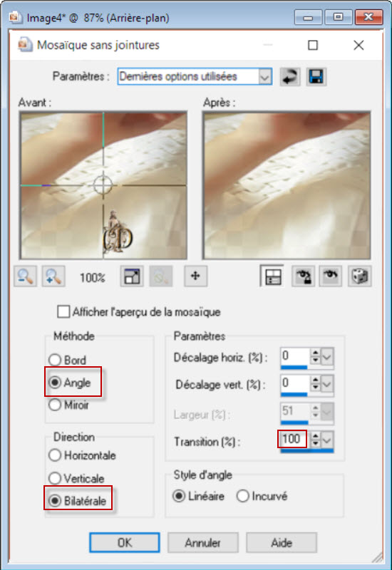Screen dimensions: 392x570
Task: Zoom out the preview with the magnifier minus icon
Action: coord(25,276)
